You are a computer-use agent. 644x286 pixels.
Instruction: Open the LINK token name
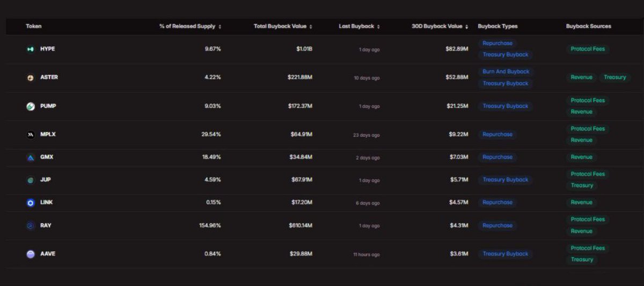(x=46, y=203)
